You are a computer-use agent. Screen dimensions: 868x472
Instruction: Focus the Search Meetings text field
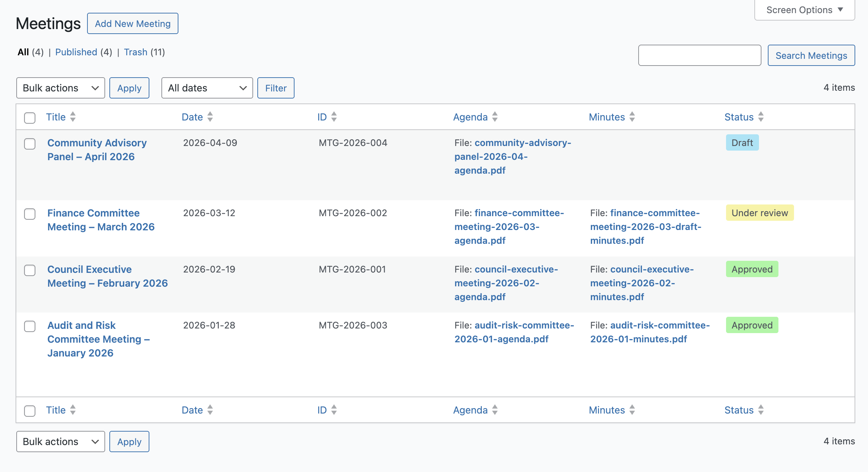coord(699,55)
